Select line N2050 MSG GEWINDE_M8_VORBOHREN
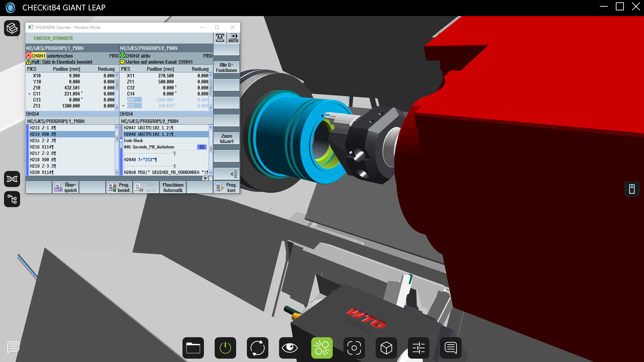Screen dimensions: 644x362 165,172
